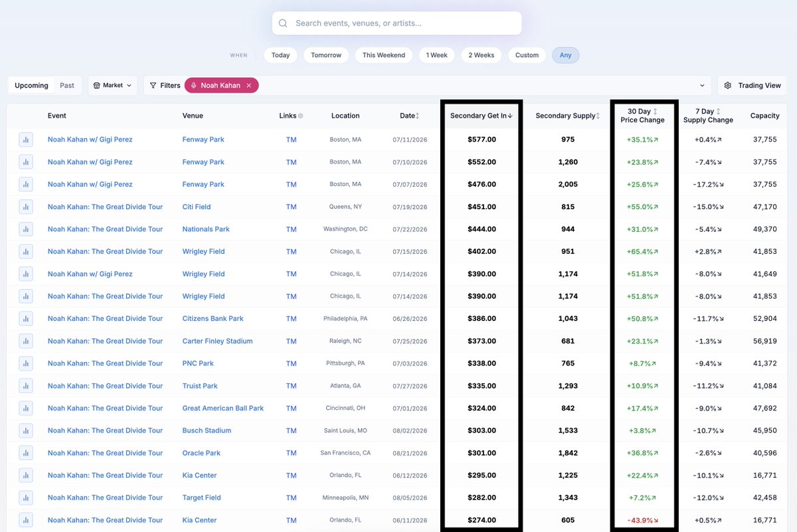The image size is (797, 532).
Task: Open event link in the Citizens Bank Park row
Action: tap(105, 319)
